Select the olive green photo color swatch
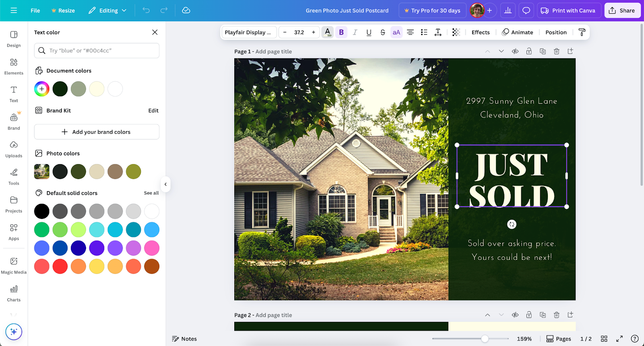 coord(134,172)
